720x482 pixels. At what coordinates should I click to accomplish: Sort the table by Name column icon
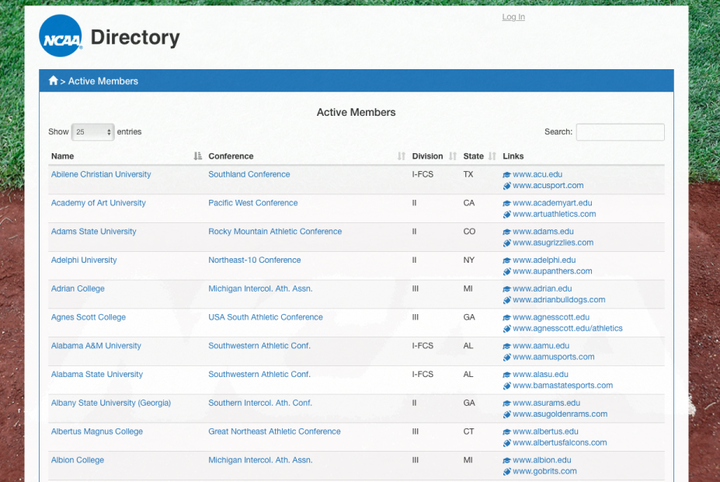click(x=197, y=156)
